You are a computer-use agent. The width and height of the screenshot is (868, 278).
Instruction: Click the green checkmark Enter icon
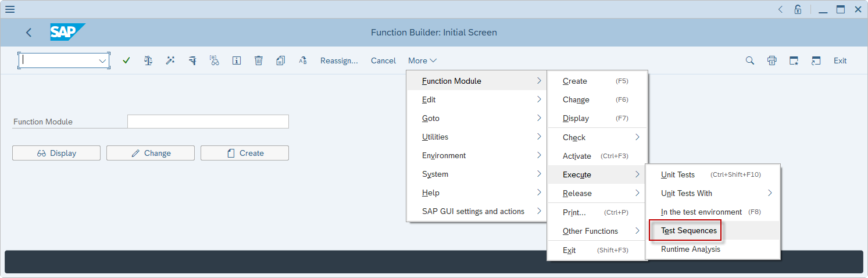(126, 60)
